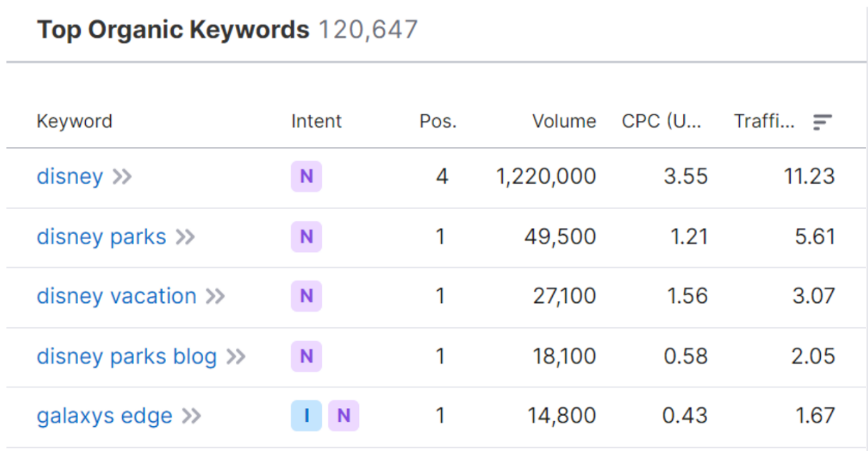868x451 pixels.
Task: Click position value 4 in 'disney' row
Action: click(441, 177)
